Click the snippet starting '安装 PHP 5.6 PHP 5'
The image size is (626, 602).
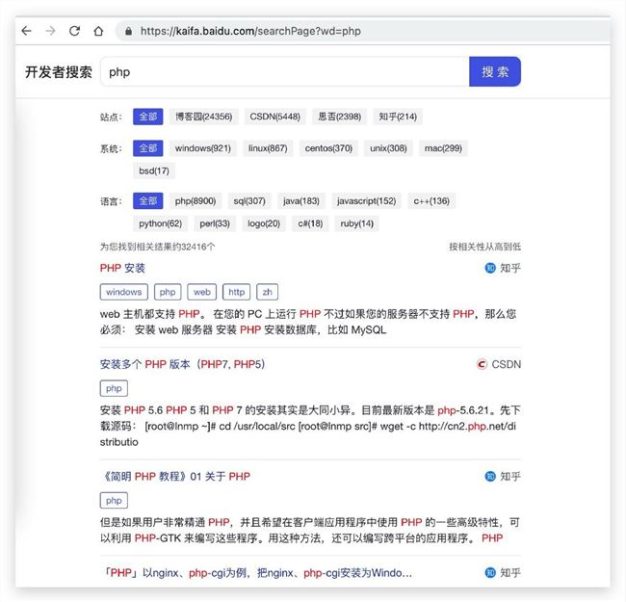310,426
